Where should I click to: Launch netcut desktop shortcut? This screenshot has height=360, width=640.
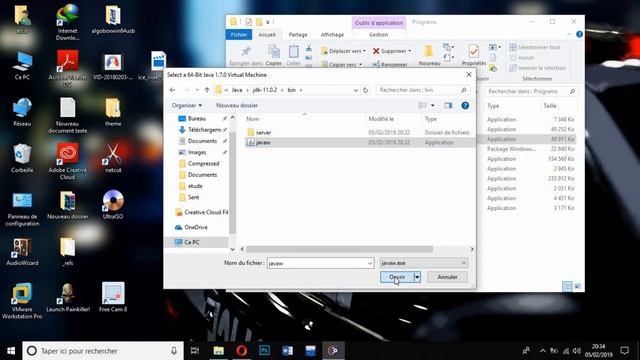click(x=113, y=158)
